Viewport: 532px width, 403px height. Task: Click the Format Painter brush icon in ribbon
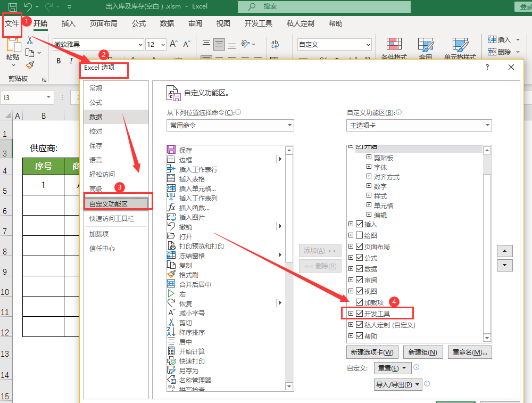pos(30,65)
